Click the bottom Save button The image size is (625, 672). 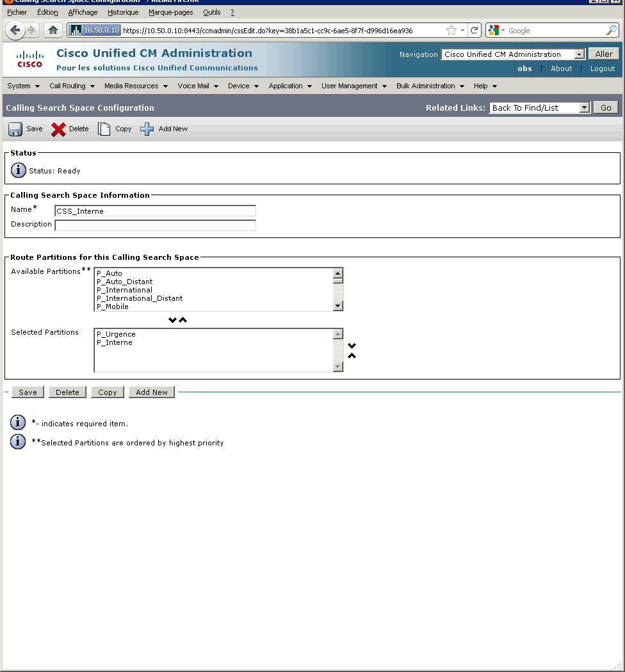(x=28, y=392)
